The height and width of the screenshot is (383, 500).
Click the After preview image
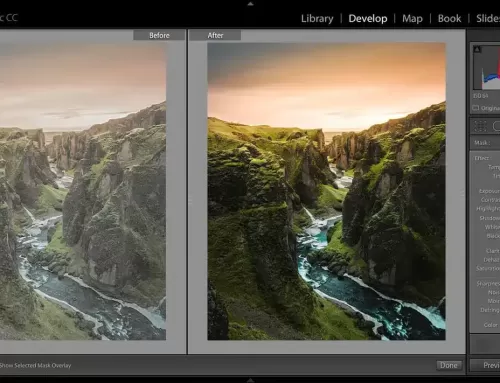point(326,191)
